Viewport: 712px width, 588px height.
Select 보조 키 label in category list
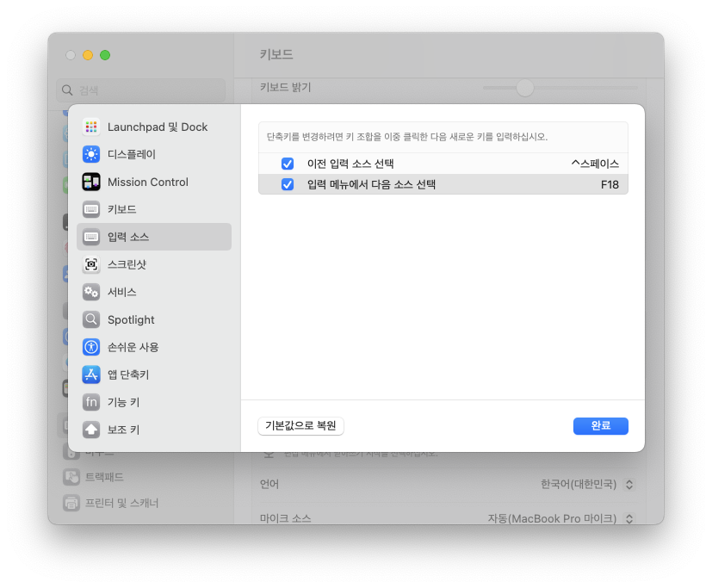click(x=123, y=430)
